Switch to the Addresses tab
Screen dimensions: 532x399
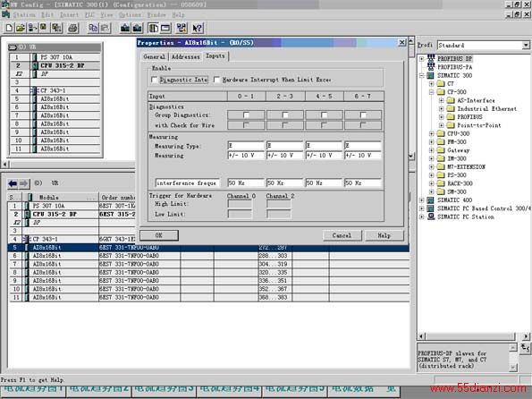click(x=185, y=56)
